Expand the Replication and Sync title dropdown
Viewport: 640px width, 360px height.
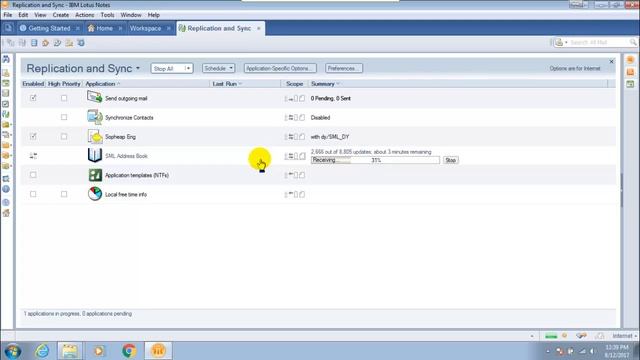pyautogui.click(x=138, y=68)
